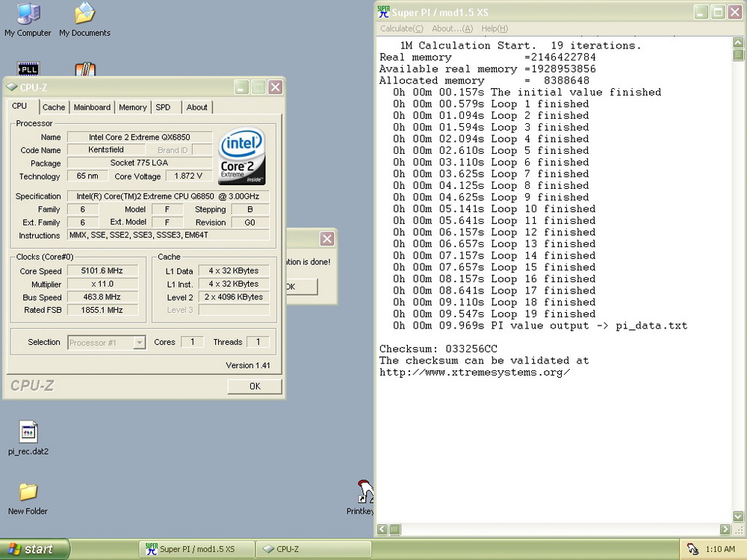The height and width of the screenshot is (560, 747).
Task: Maximize the Super PI window
Action: point(718,12)
